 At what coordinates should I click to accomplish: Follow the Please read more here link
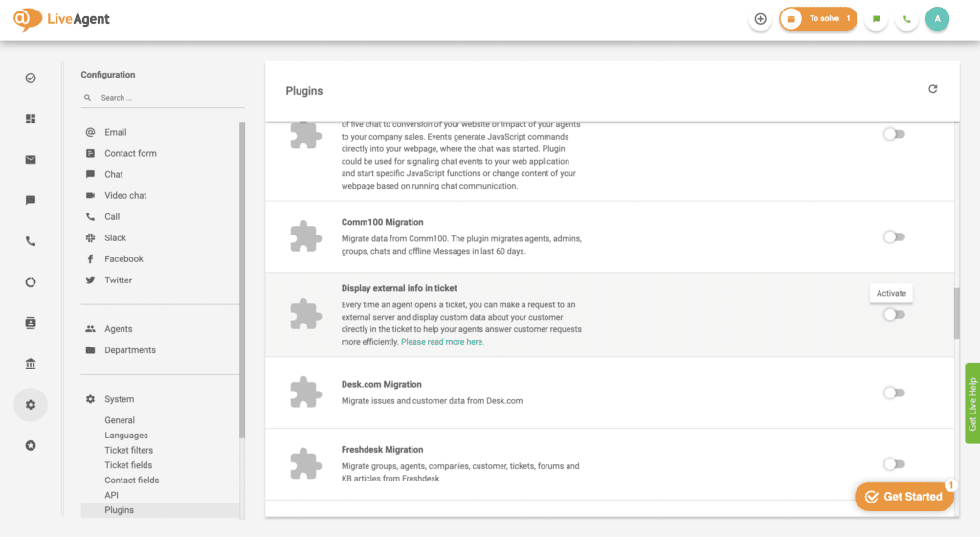[442, 342]
